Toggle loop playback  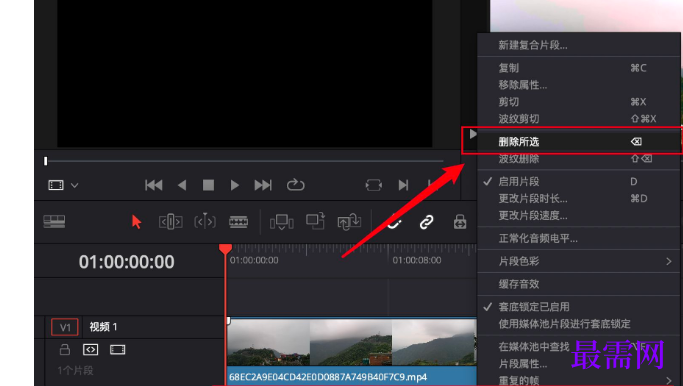point(295,185)
